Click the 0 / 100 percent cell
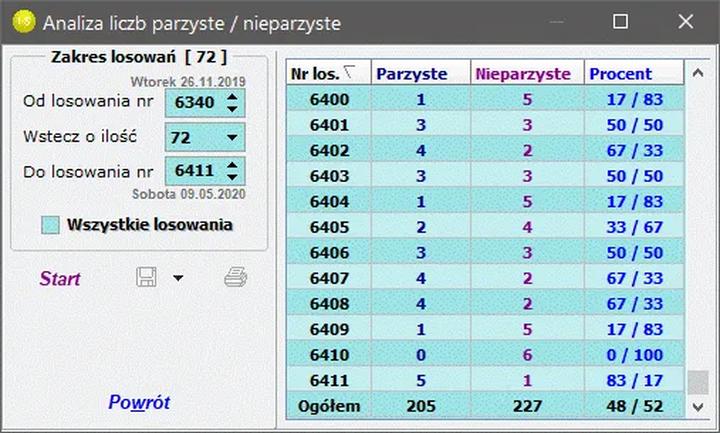This screenshot has width=720, height=433. point(634,355)
